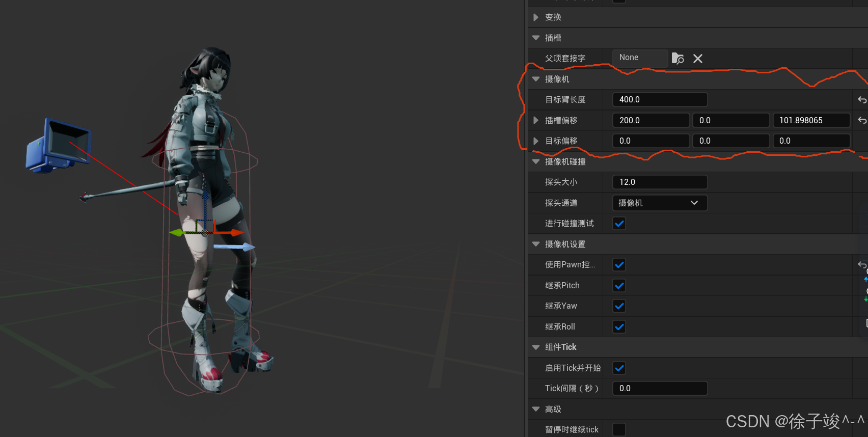This screenshot has height=437, width=868.
Task: Edit 目标偏移 Z value field
Action: tap(811, 141)
